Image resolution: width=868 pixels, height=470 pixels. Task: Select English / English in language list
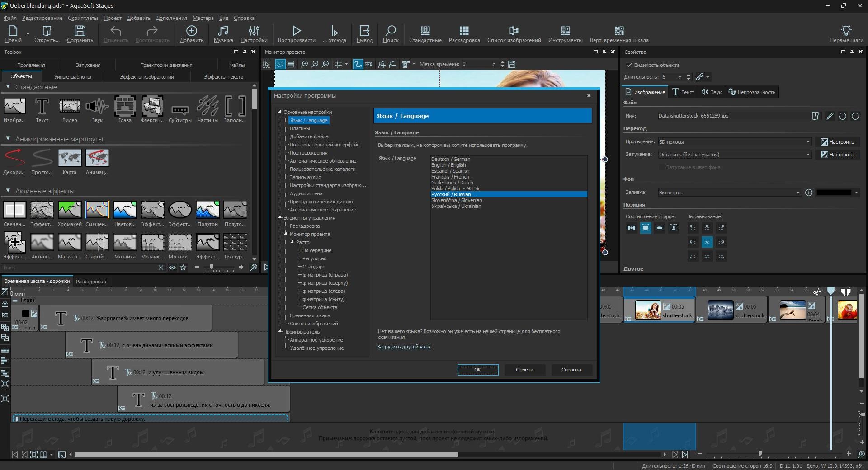coord(448,165)
